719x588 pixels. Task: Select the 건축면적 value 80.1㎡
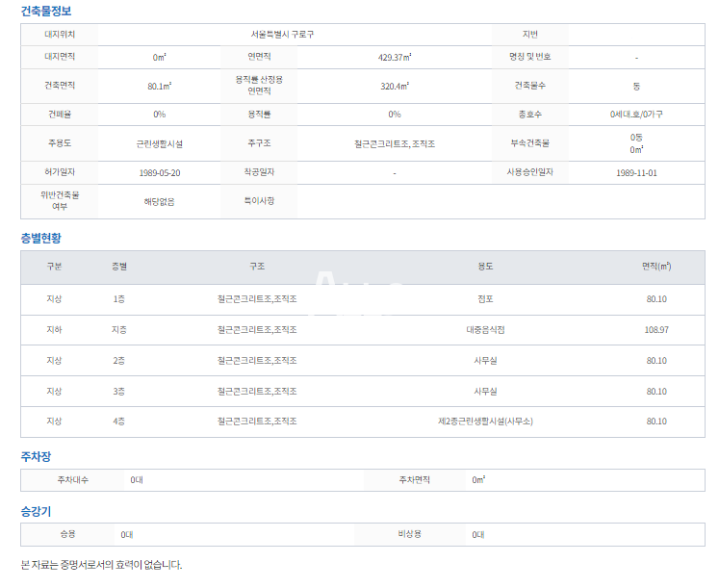click(160, 86)
